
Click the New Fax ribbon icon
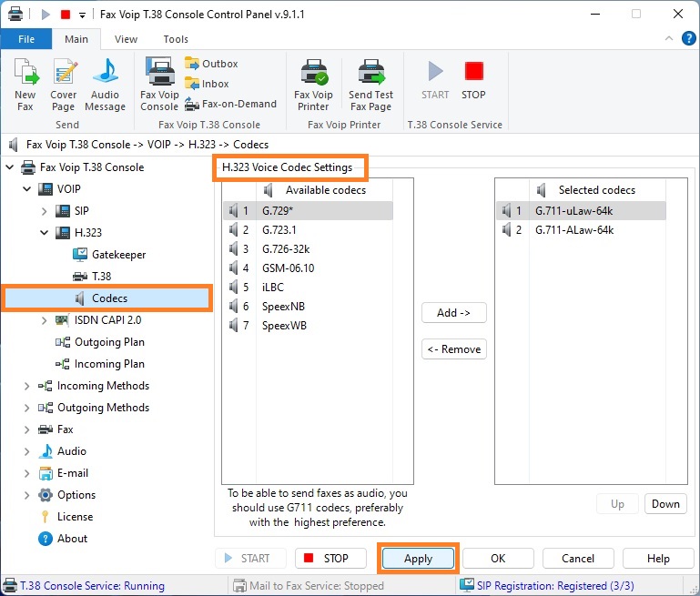tap(25, 85)
